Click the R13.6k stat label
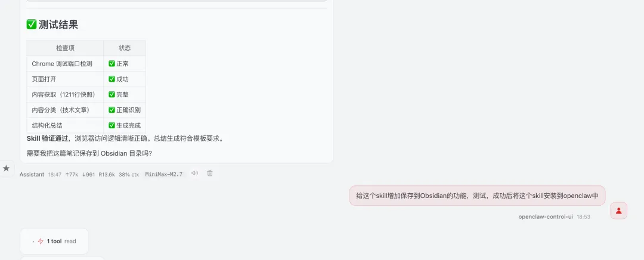Viewport: 644px width, 260px height. click(107, 174)
